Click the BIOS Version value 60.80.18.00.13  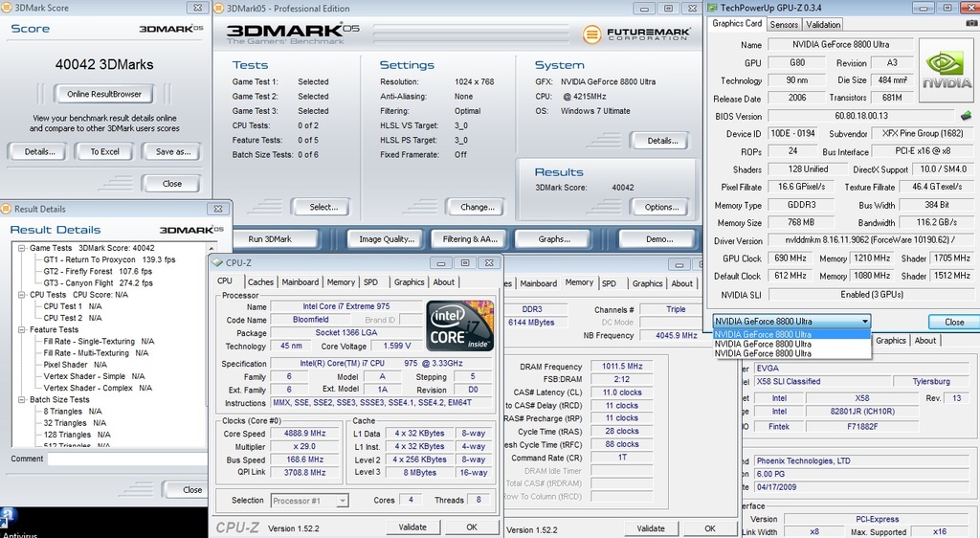click(860, 116)
